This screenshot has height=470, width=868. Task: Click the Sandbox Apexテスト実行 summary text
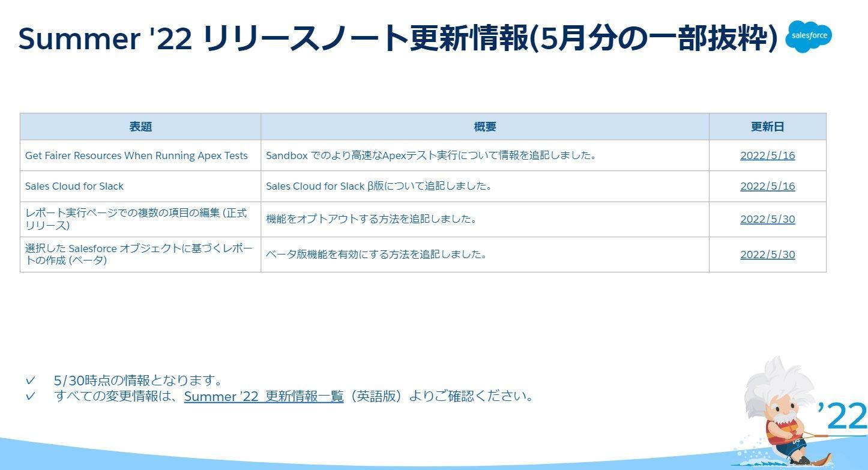click(432, 155)
